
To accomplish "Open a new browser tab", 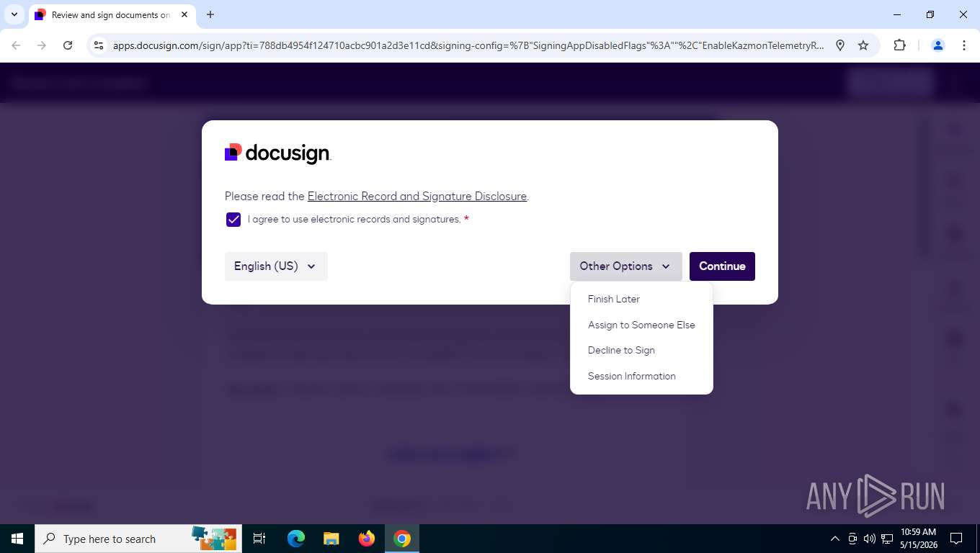I will point(210,14).
